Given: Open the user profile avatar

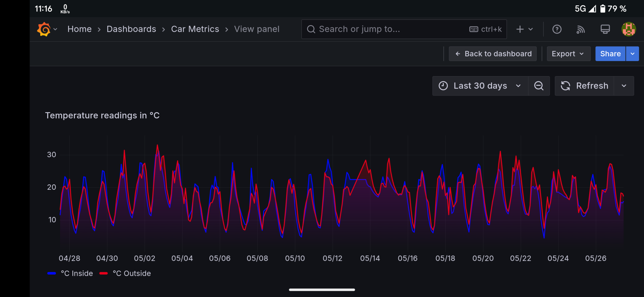Looking at the screenshot, I should click(x=629, y=29).
